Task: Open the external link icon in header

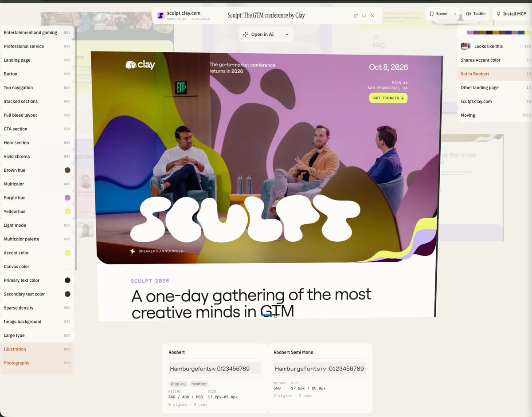Action: (x=356, y=16)
